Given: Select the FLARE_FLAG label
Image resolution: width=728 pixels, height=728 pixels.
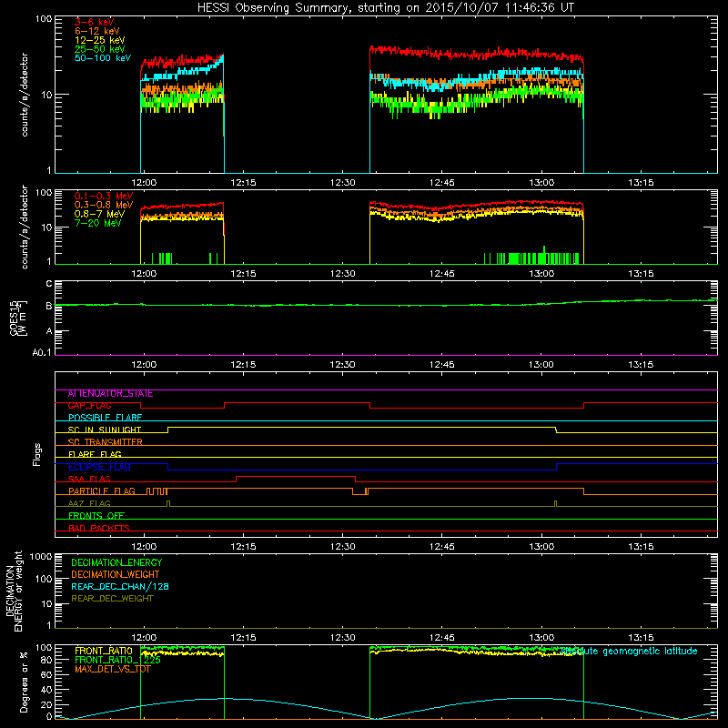Looking at the screenshot, I should tap(95, 454).
